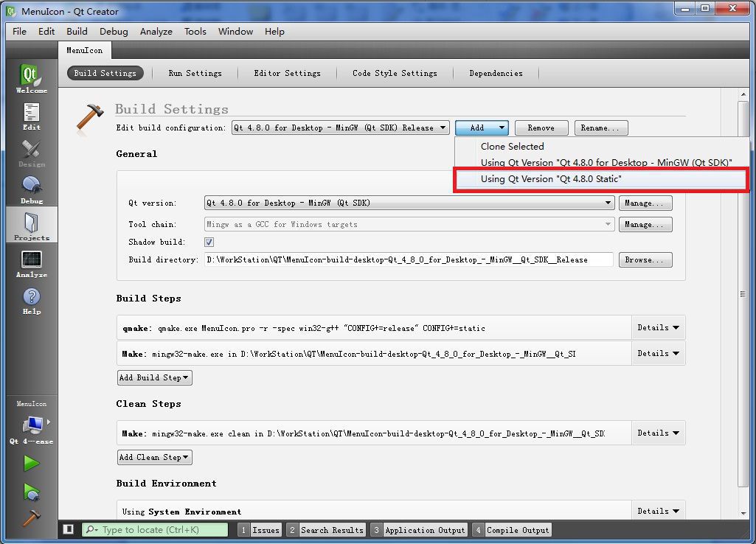Click the vertical scrollbar down arrow
Screen dimensions: 756x544
coord(743,513)
